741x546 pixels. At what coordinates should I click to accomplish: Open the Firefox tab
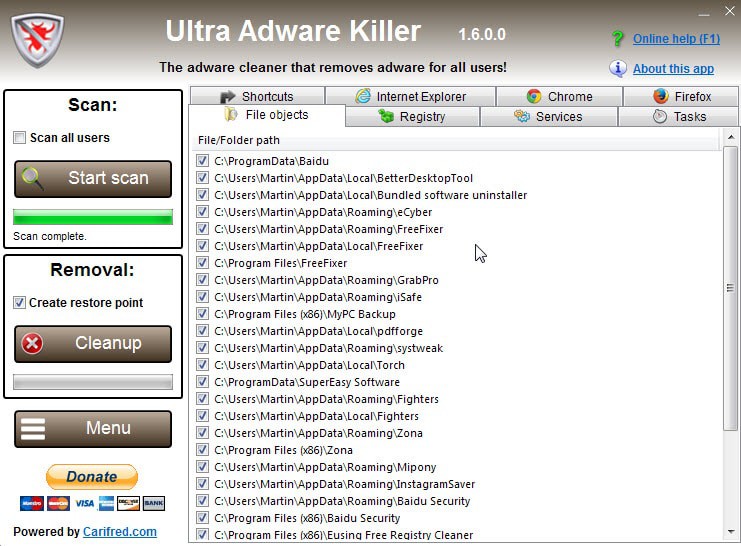click(681, 96)
